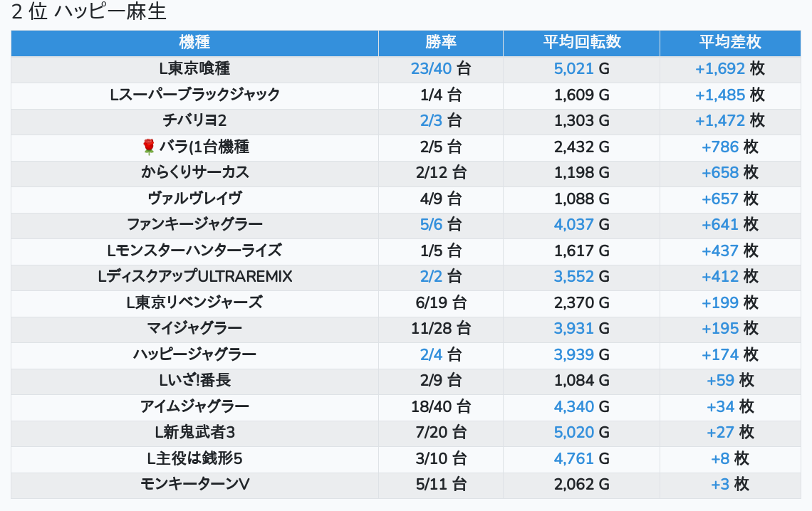The height and width of the screenshot is (511, 812).
Task: Select the Lスーパーブラックジャック row name
Action: [x=194, y=95]
